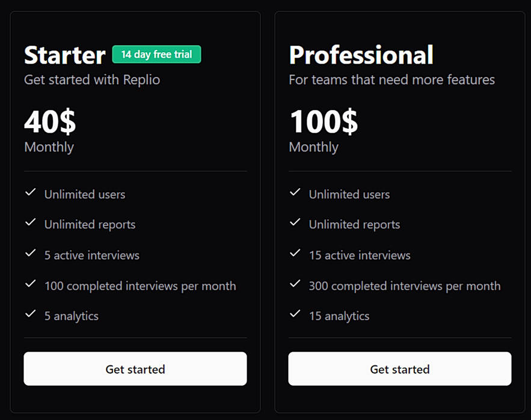The image size is (531, 420).
Task: Click the checkmark for Professional's Unlimited reports
Action: point(295,222)
